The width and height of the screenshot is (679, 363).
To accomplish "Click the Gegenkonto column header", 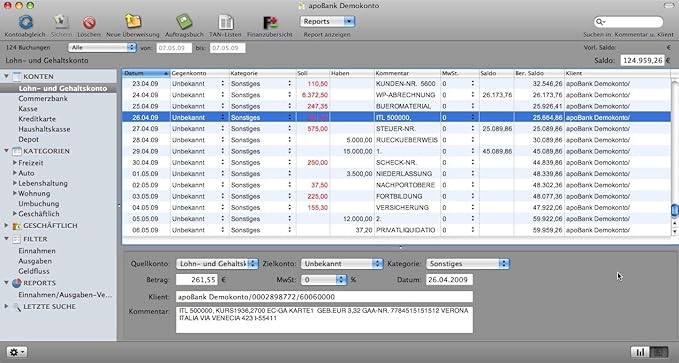I will 199,73.
